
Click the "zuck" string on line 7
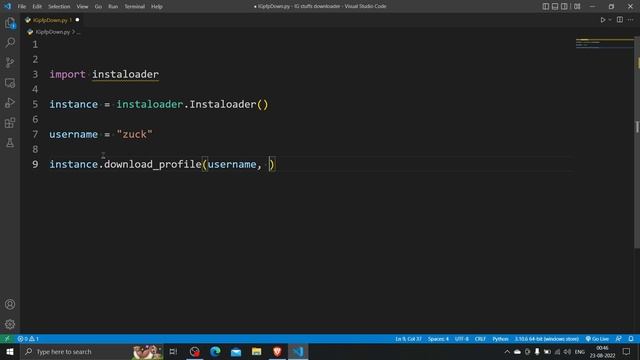134,134
